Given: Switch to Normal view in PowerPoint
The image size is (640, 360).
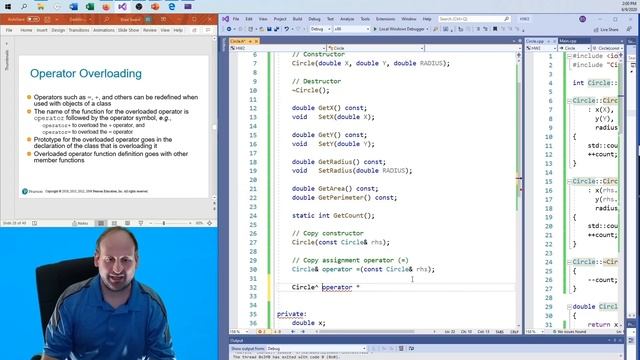Looking at the screenshot, I should [x=101, y=223].
